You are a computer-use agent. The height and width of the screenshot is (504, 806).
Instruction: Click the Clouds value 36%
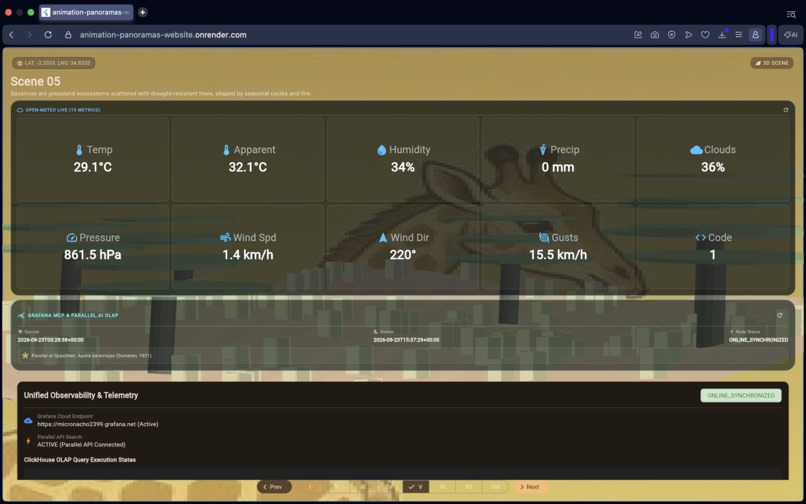(713, 167)
